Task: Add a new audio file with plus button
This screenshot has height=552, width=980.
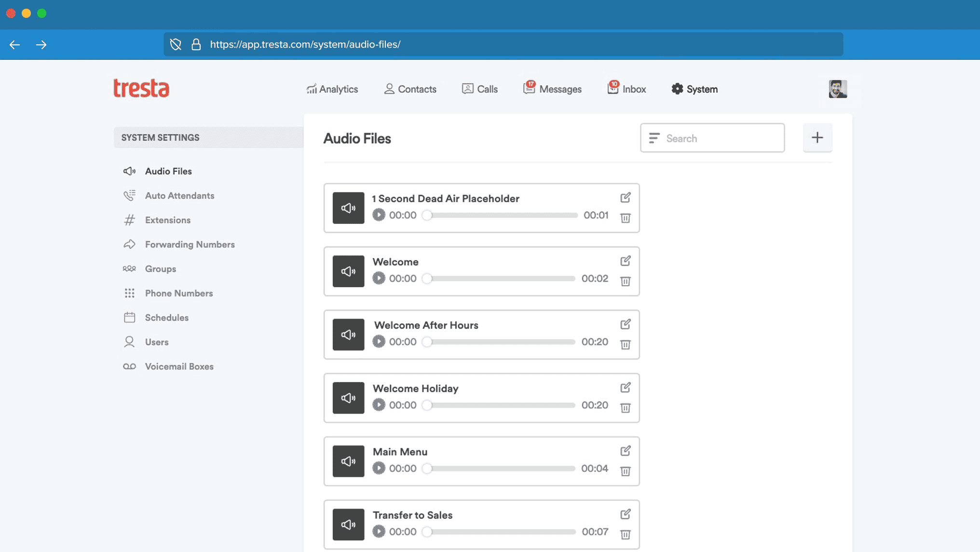Action: tap(817, 138)
